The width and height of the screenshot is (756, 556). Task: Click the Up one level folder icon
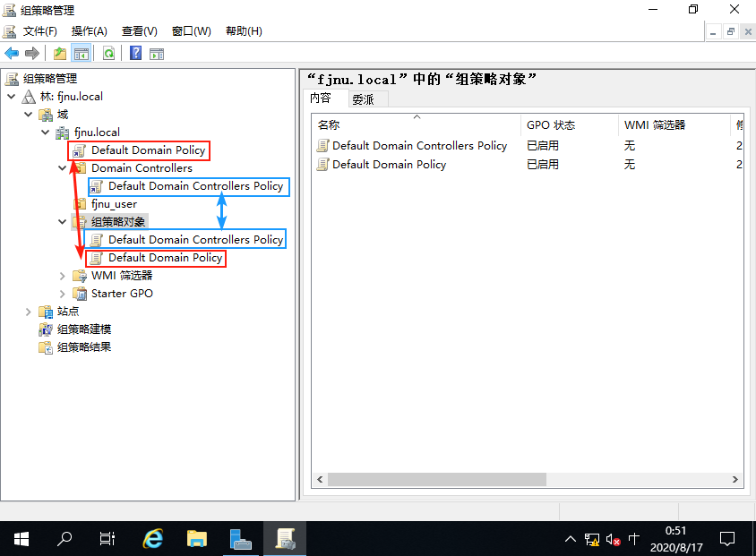(60, 54)
